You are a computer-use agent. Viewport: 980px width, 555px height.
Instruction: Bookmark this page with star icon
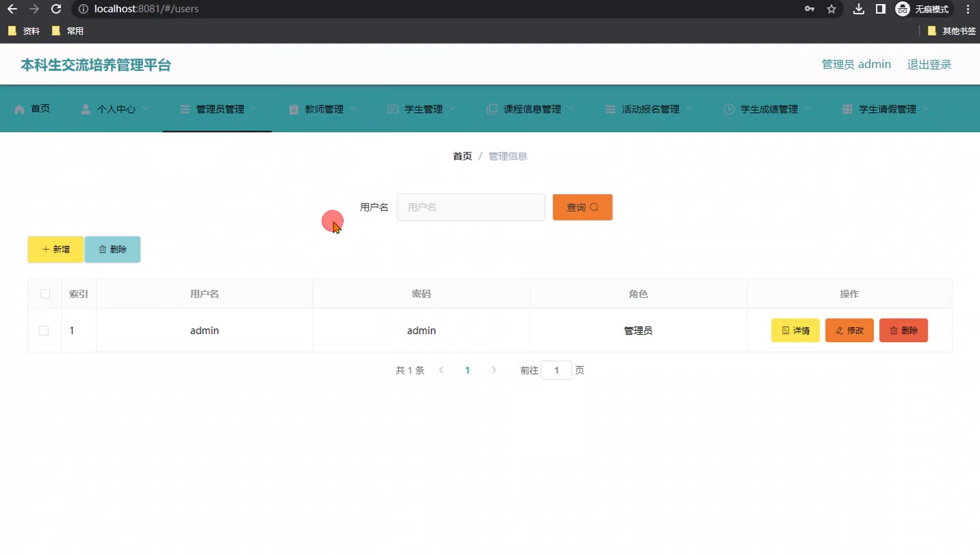(831, 9)
